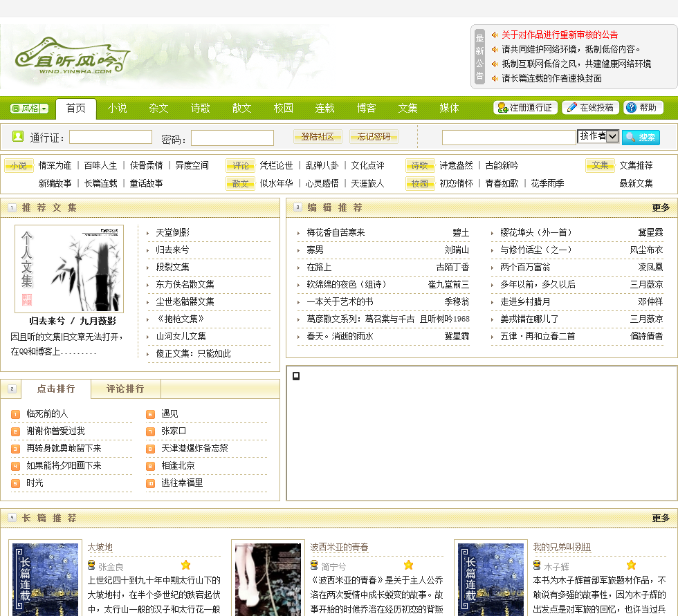Click rank 5 badge beside 时光
678x616 pixels.
pos(15,484)
